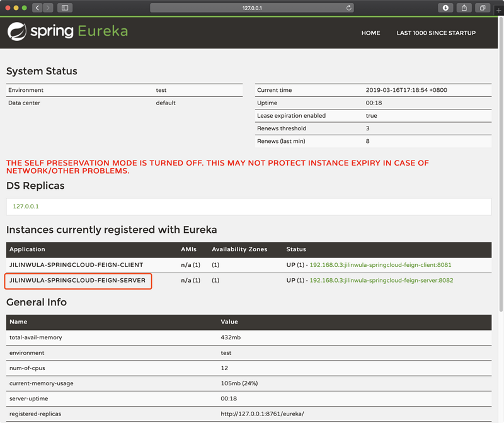Click the Uptime label in System Status
The height and width of the screenshot is (423, 504).
coord(267,103)
